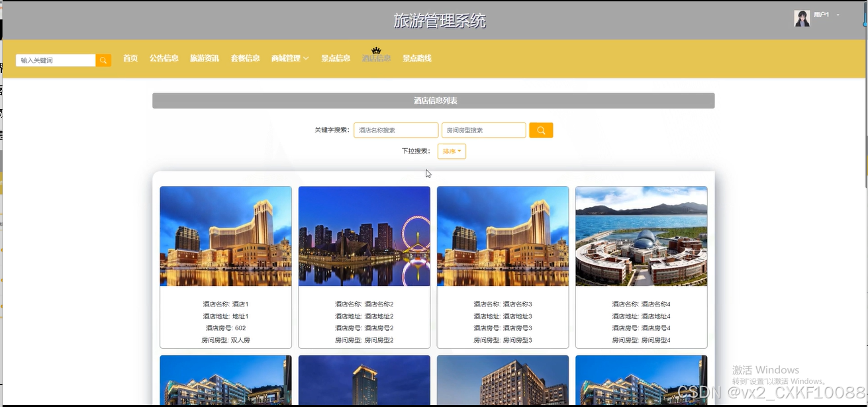Open 景点信息 navigation item

coord(336,58)
